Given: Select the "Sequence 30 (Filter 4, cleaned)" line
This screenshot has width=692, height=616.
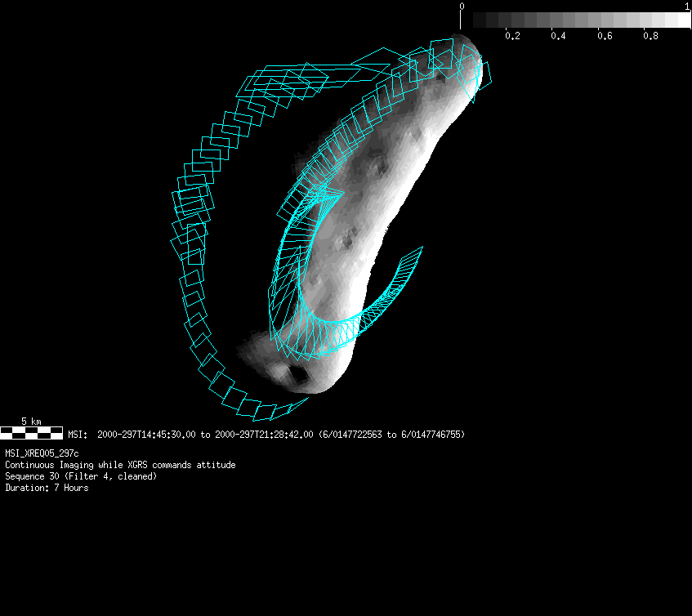Looking at the screenshot, I should [x=81, y=476].
